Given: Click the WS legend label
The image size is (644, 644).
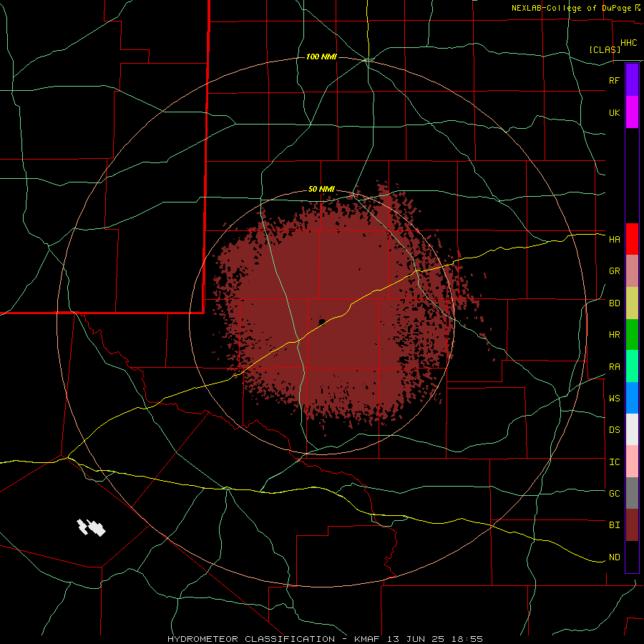Looking at the screenshot, I should click(x=614, y=398).
